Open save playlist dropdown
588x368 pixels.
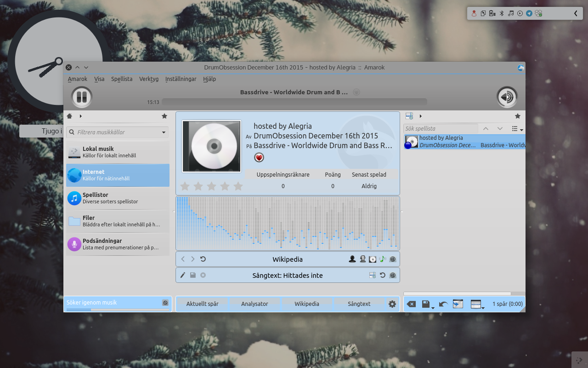click(x=428, y=304)
